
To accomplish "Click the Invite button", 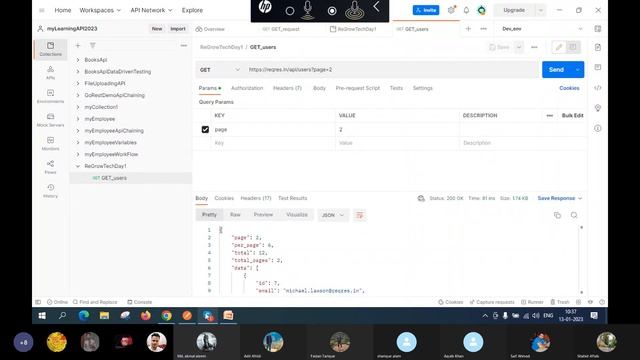I will click(426, 10).
